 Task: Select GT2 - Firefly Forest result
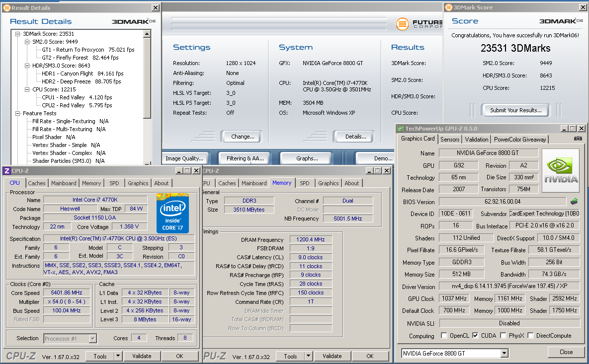(x=80, y=58)
